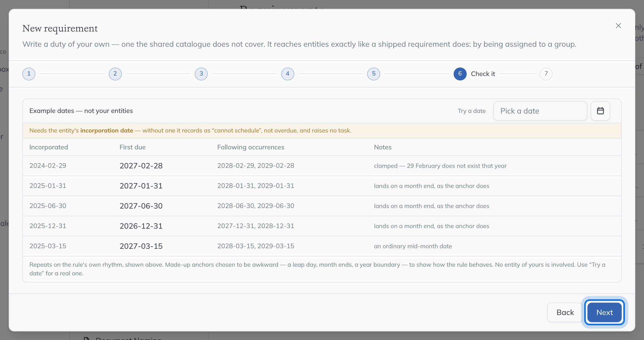Click the Back button

[565, 312]
